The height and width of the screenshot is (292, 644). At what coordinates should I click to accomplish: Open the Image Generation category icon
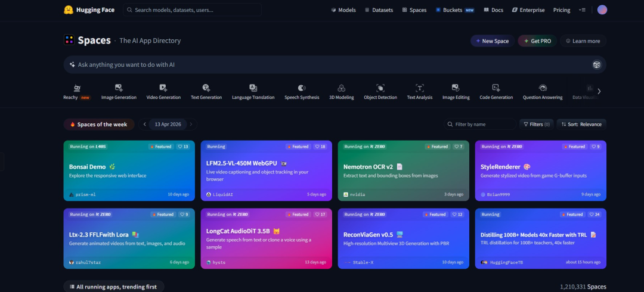click(119, 88)
